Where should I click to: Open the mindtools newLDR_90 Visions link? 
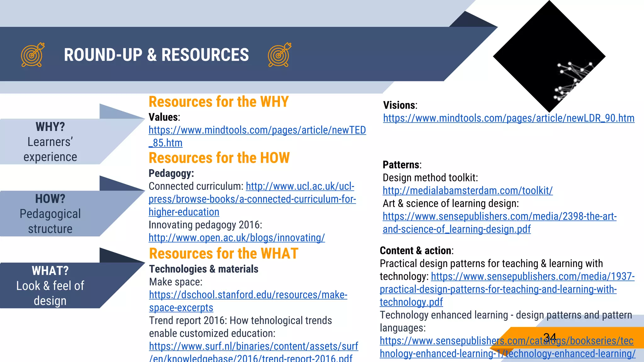point(508,118)
